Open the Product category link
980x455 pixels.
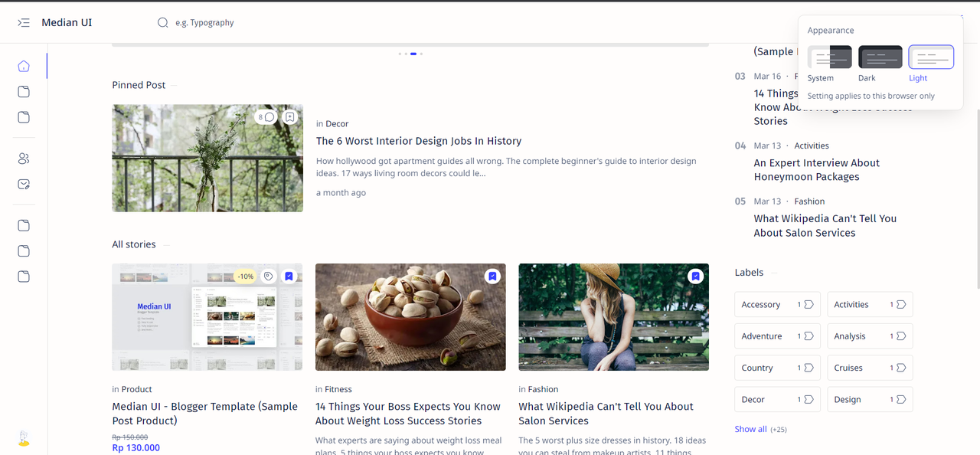136,389
